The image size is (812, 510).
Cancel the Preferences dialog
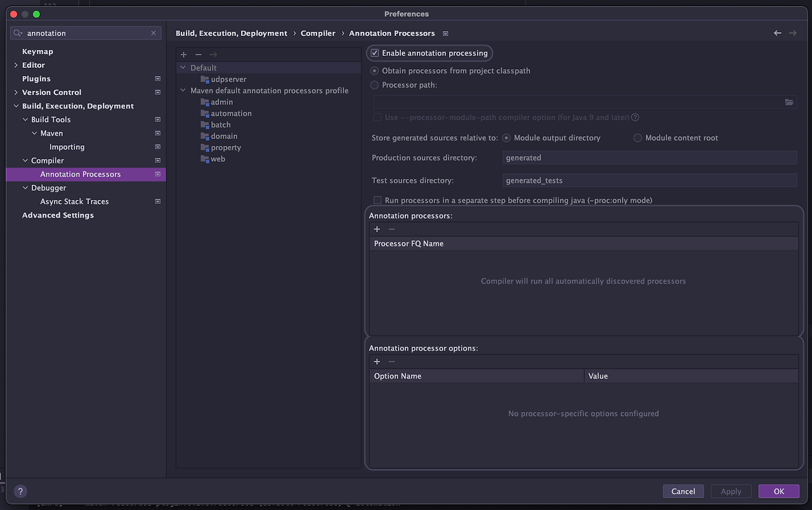(x=683, y=491)
